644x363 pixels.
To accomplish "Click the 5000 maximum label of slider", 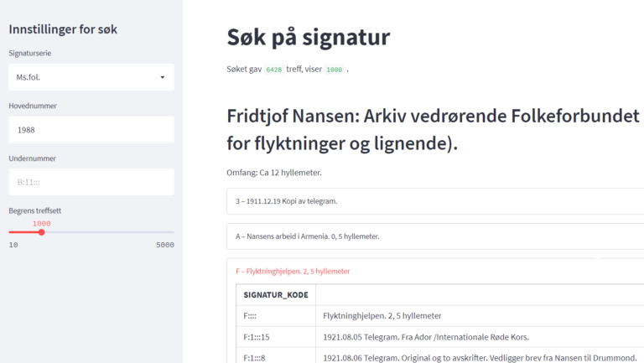I will pyautogui.click(x=165, y=245).
